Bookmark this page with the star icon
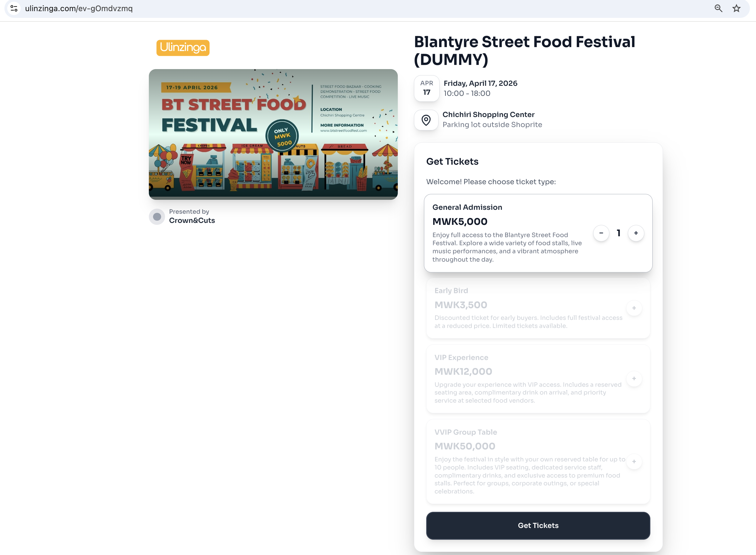 point(736,8)
